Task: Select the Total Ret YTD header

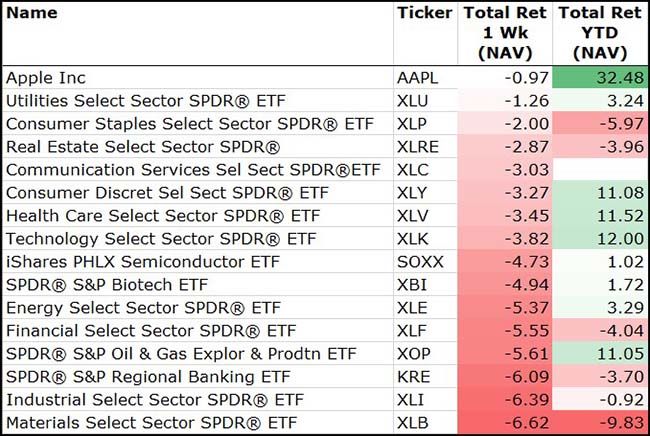Action: (598, 33)
